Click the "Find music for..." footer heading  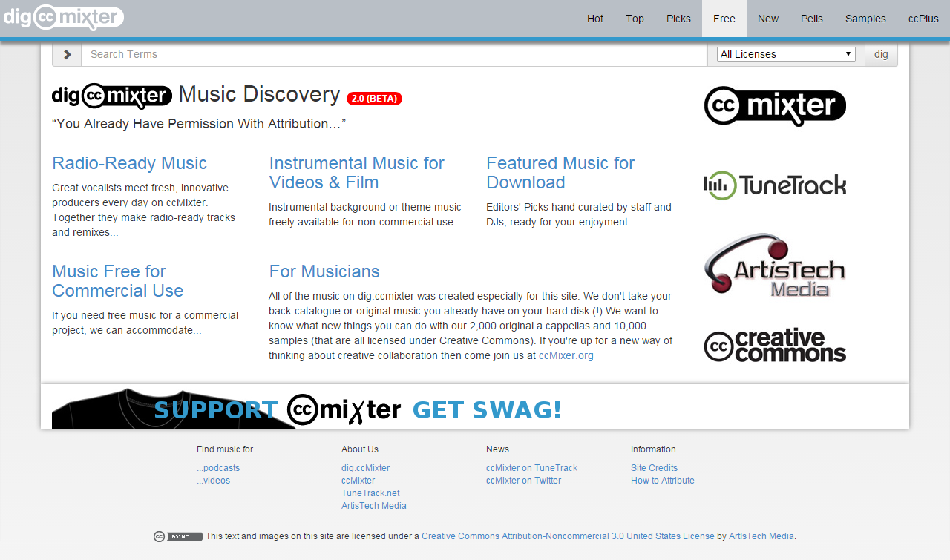(x=228, y=449)
